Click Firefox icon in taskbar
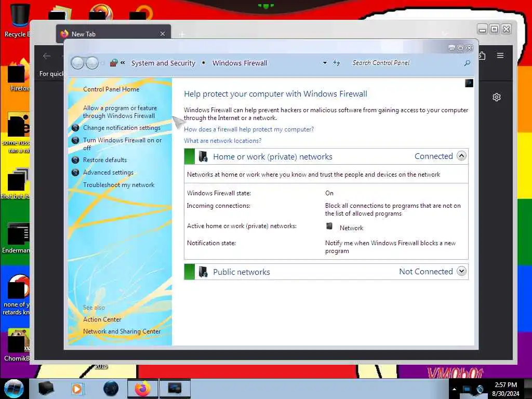532x399 pixels. tap(143, 389)
